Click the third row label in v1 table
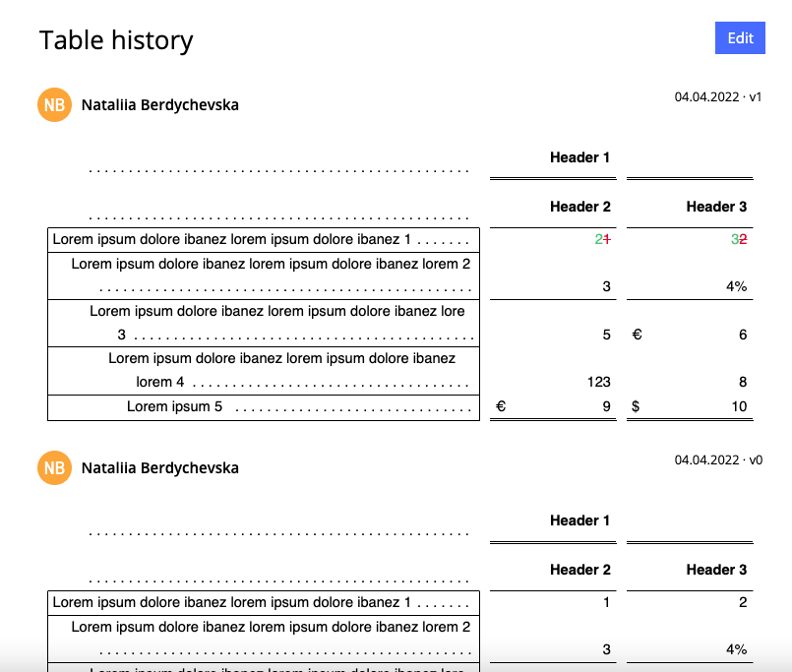Viewport: 792px width, 672px height. coord(263,324)
